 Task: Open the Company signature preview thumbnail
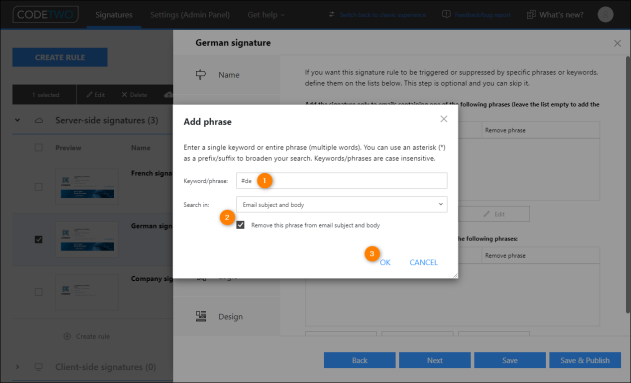(x=87, y=292)
